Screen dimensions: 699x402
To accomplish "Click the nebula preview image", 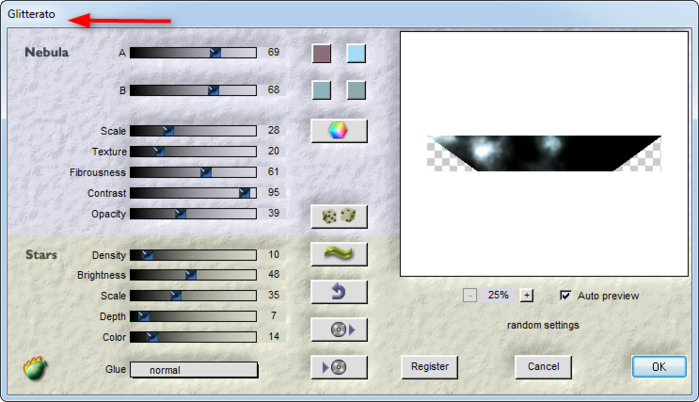I will [544, 153].
